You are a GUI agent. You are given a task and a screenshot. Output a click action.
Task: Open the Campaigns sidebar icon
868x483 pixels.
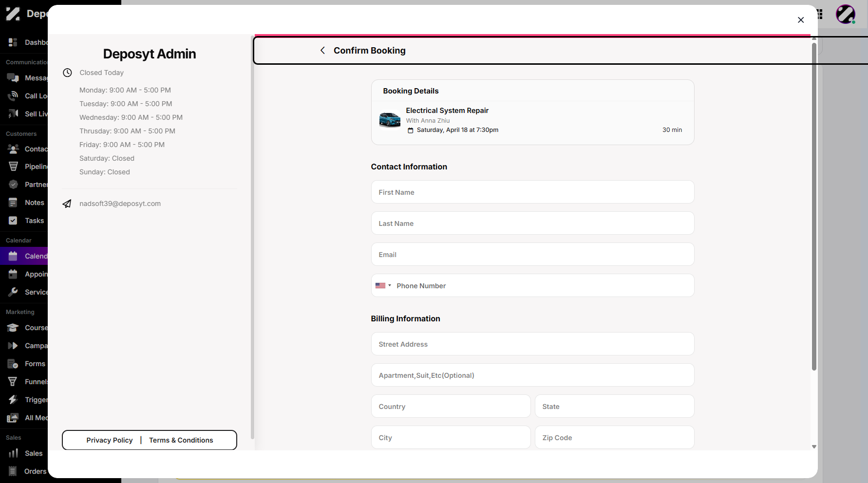13,346
